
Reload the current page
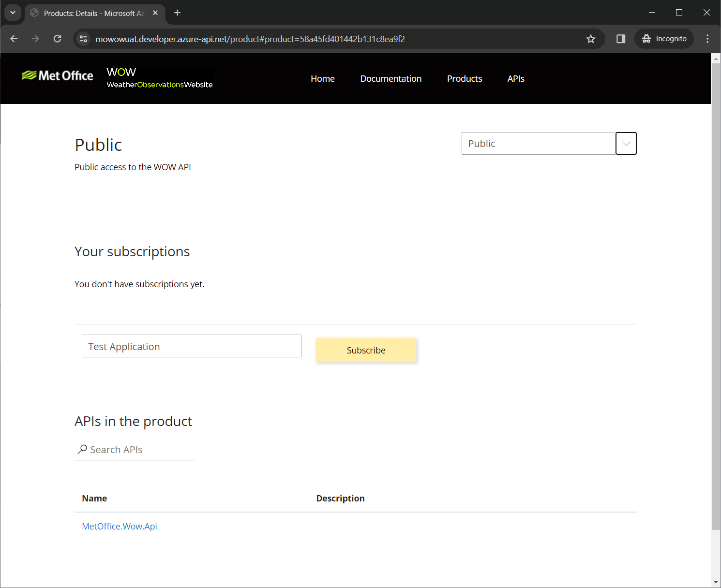(57, 39)
